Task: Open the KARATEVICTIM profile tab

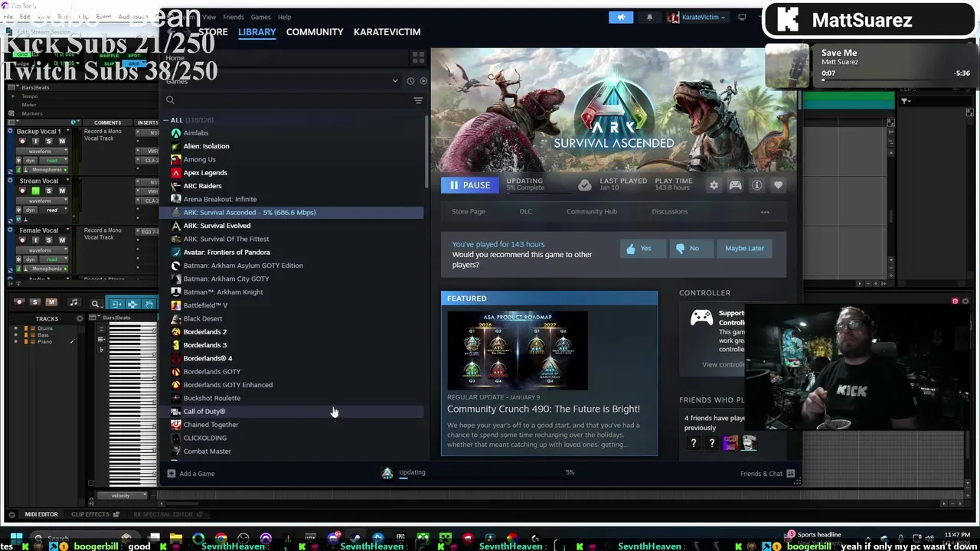Action: (x=387, y=32)
